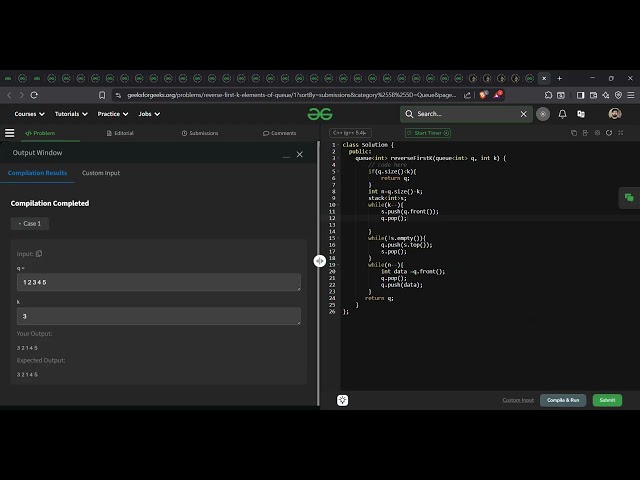Open notifications bell icon

pyautogui.click(x=562, y=114)
